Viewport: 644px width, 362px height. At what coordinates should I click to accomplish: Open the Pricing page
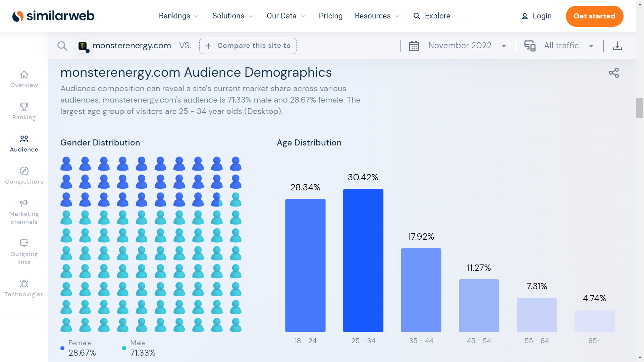coord(330,16)
